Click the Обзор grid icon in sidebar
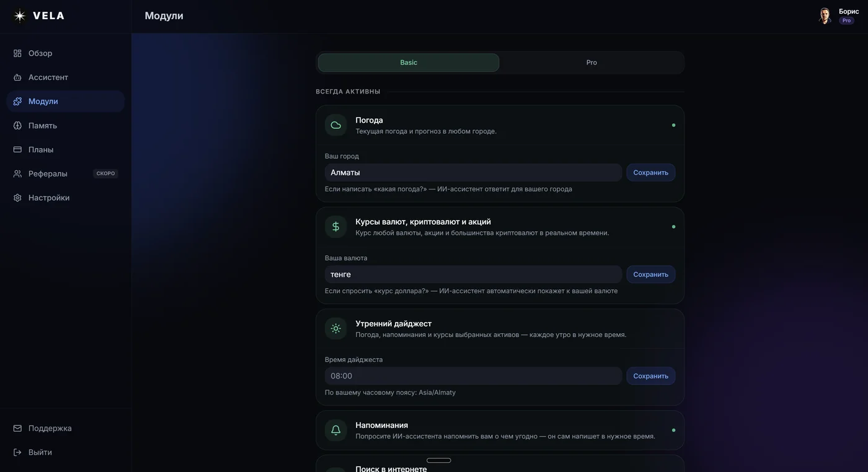This screenshot has width=868, height=472. tap(17, 53)
